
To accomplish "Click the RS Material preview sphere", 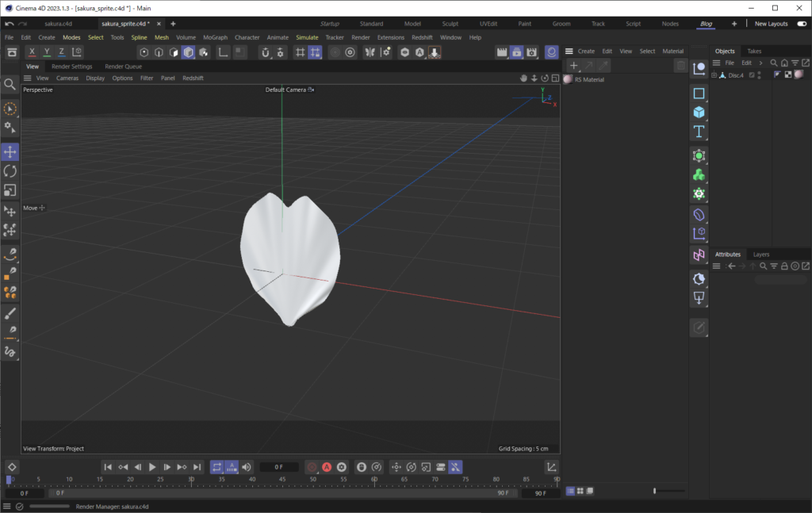I will coord(568,79).
